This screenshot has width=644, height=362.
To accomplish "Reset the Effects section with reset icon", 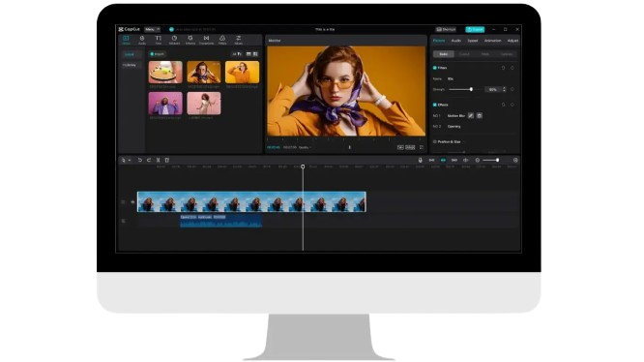I will (x=503, y=105).
